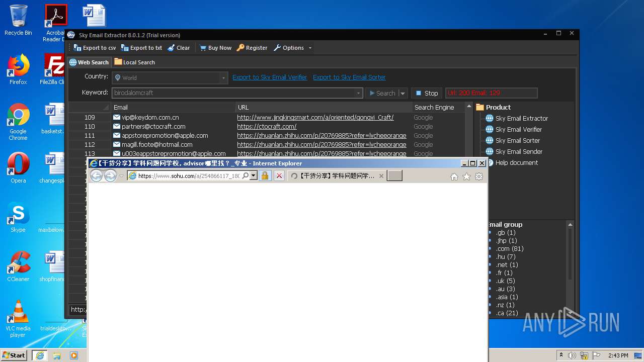
Task: Switch to the Local Search tab
Action: point(134,62)
